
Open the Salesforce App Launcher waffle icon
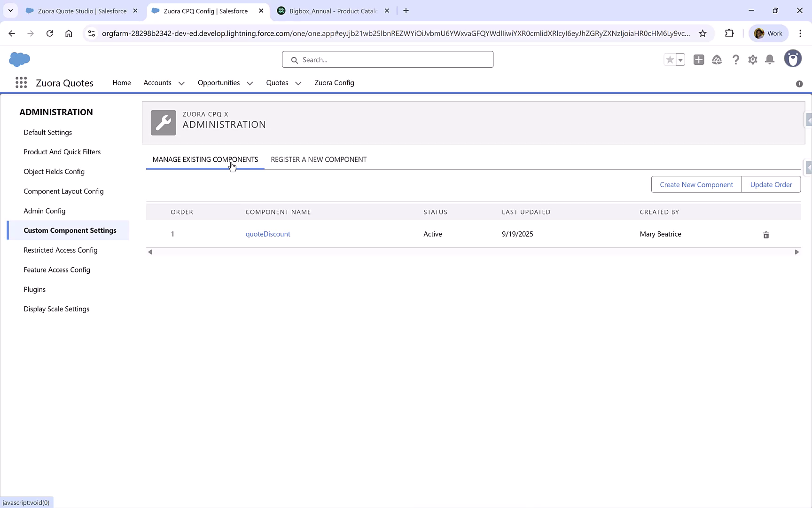pos(21,82)
